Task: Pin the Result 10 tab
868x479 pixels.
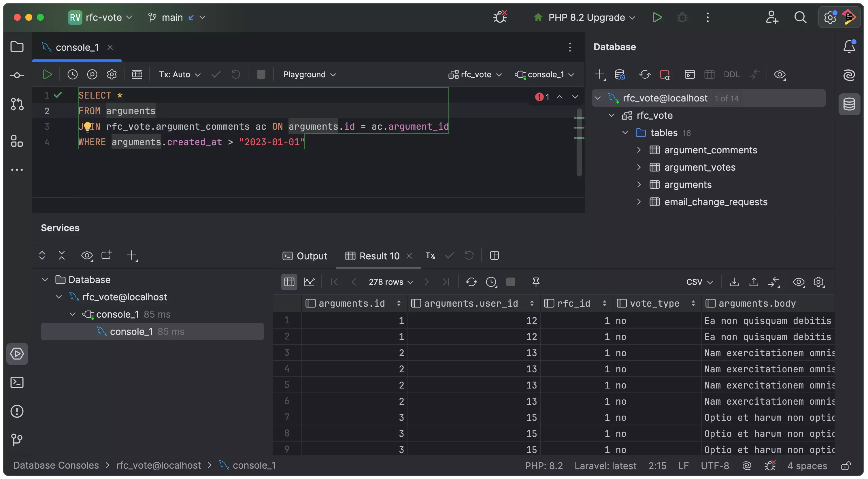Action: tap(536, 282)
